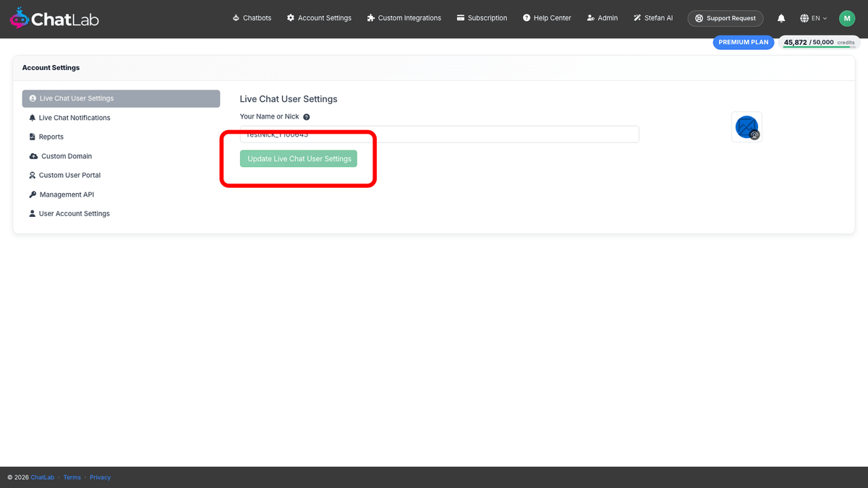Open the ChatLab footer link
The image size is (868, 488).
(43, 477)
